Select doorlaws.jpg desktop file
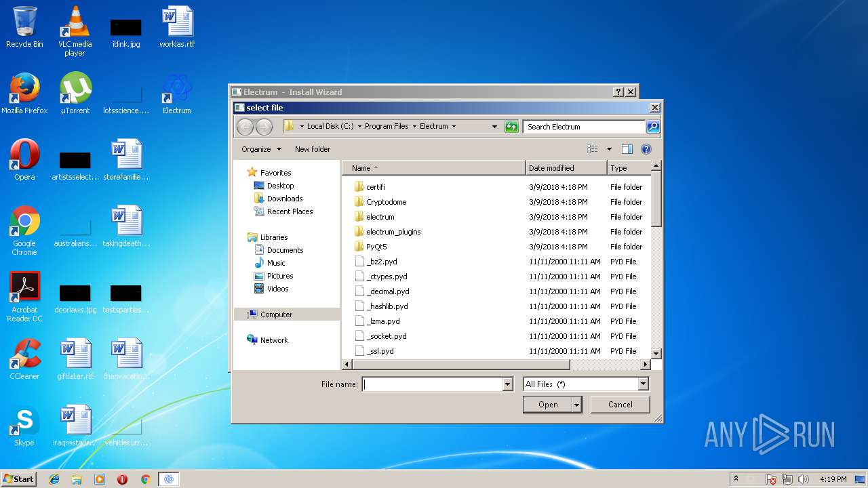This screenshot has height=488, width=868. (x=75, y=297)
